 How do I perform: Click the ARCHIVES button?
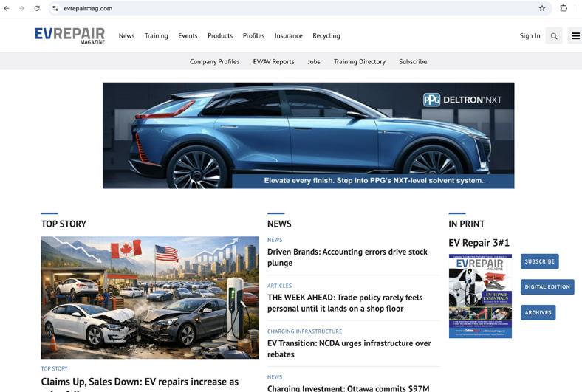click(538, 312)
